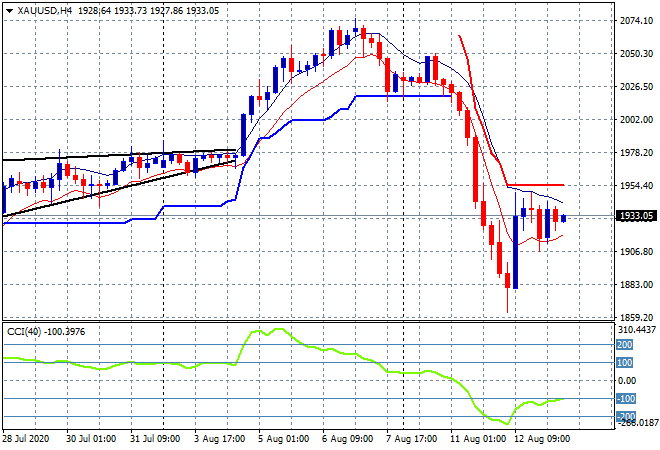Click the triangle arrow beside XAUUSD,H4

click(10, 11)
